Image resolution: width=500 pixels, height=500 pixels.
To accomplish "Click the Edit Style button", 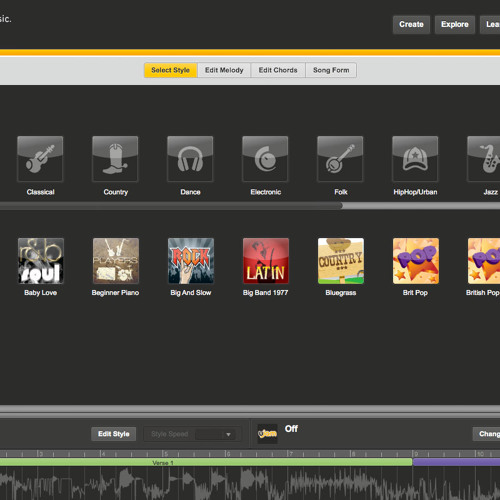I will pos(114,434).
